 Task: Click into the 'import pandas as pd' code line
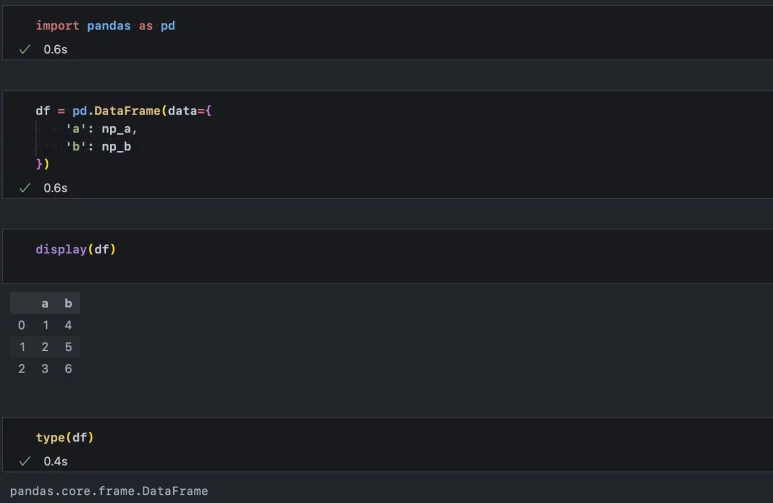click(x=105, y=25)
